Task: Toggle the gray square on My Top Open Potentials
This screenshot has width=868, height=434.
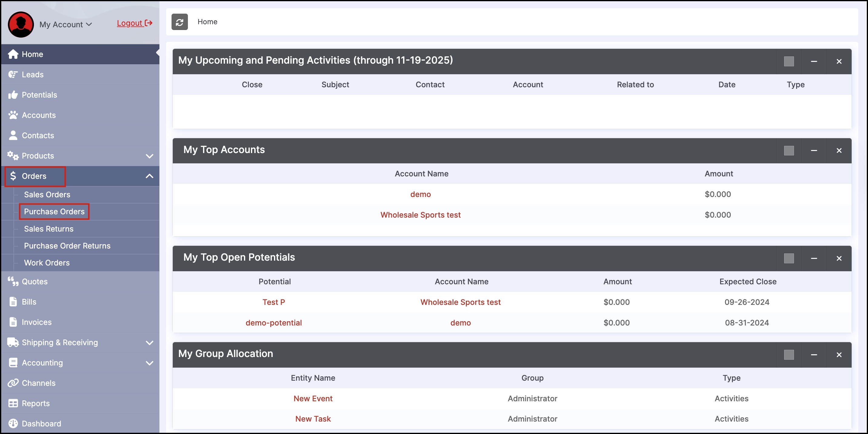Action: [789, 258]
